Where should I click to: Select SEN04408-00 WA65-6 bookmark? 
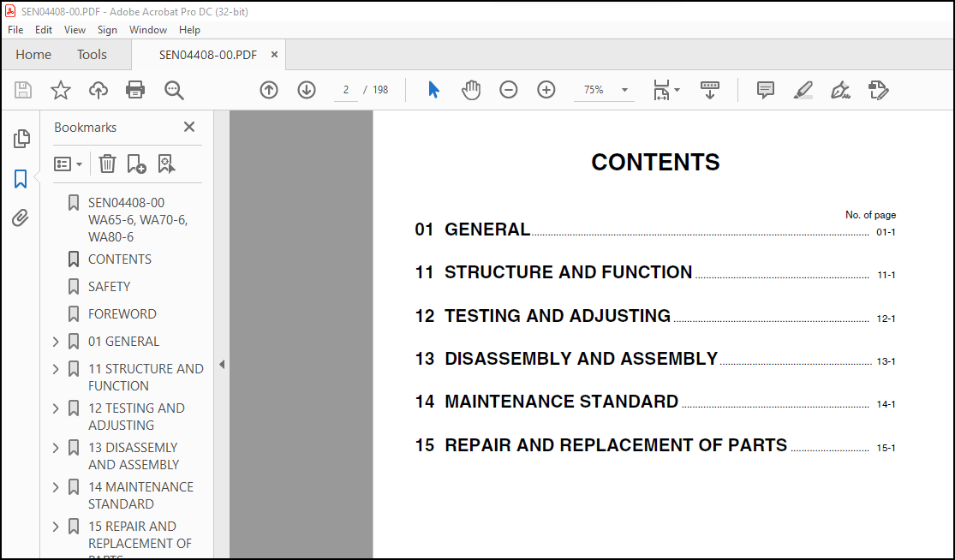[138, 220]
